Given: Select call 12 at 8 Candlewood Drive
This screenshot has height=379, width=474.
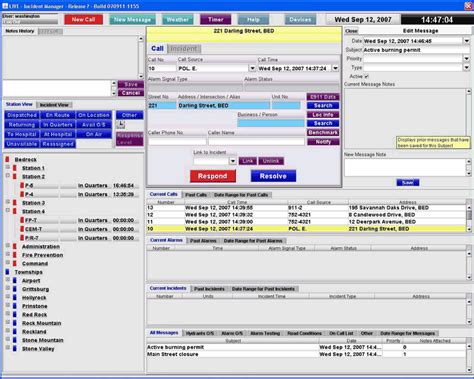Looking at the screenshot, I should pos(306,215).
